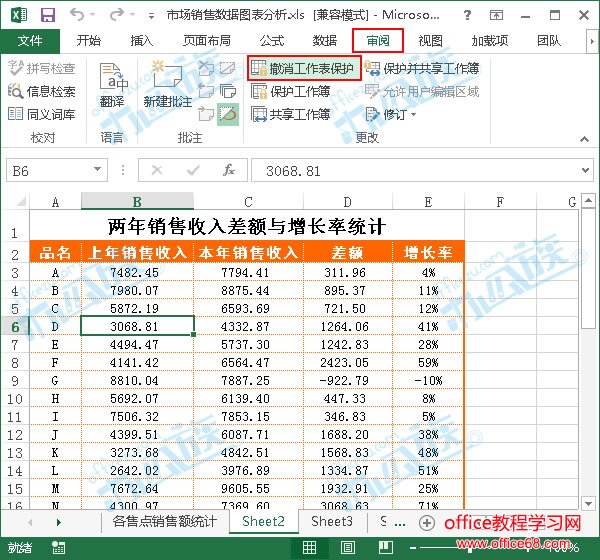Click 共享工作簿 share workbook

291,114
